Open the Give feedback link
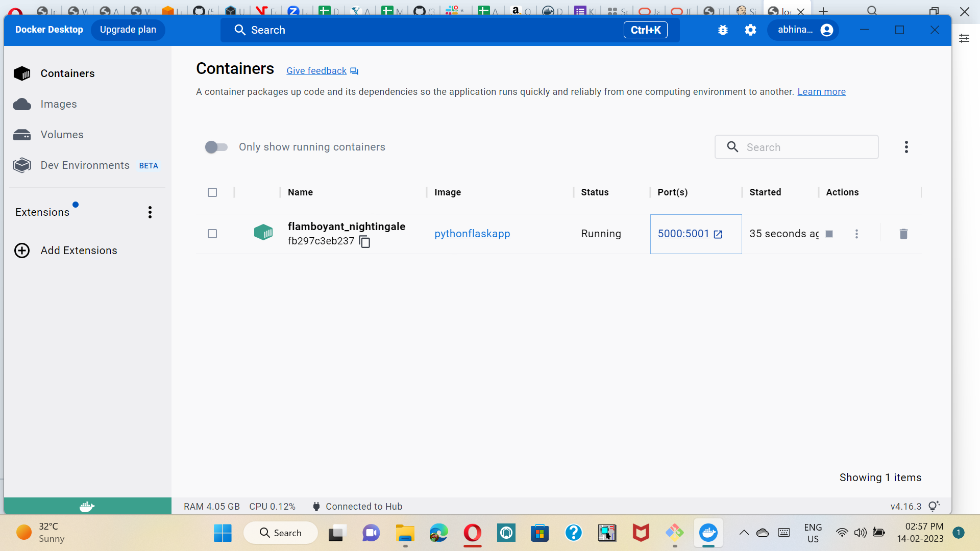The height and width of the screenshot is (551, 980). (315, 70)
